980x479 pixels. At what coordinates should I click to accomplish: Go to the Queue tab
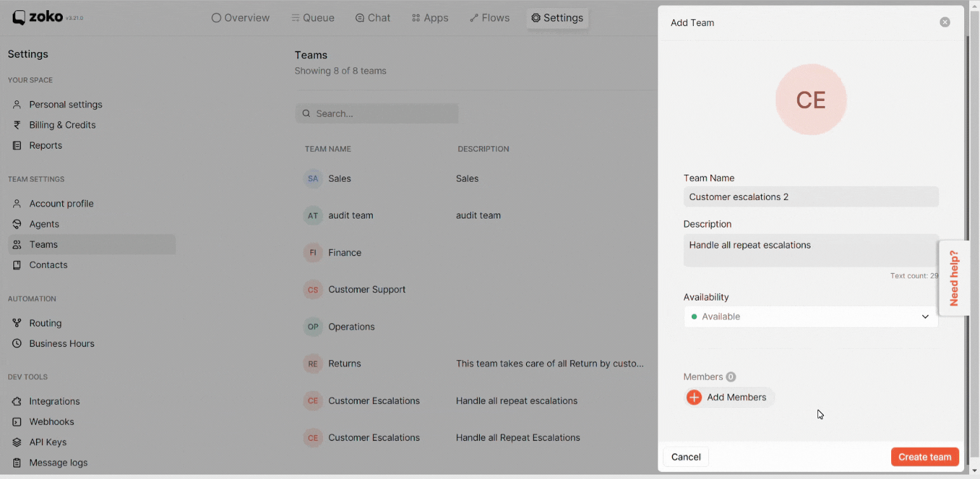[313, 18]
